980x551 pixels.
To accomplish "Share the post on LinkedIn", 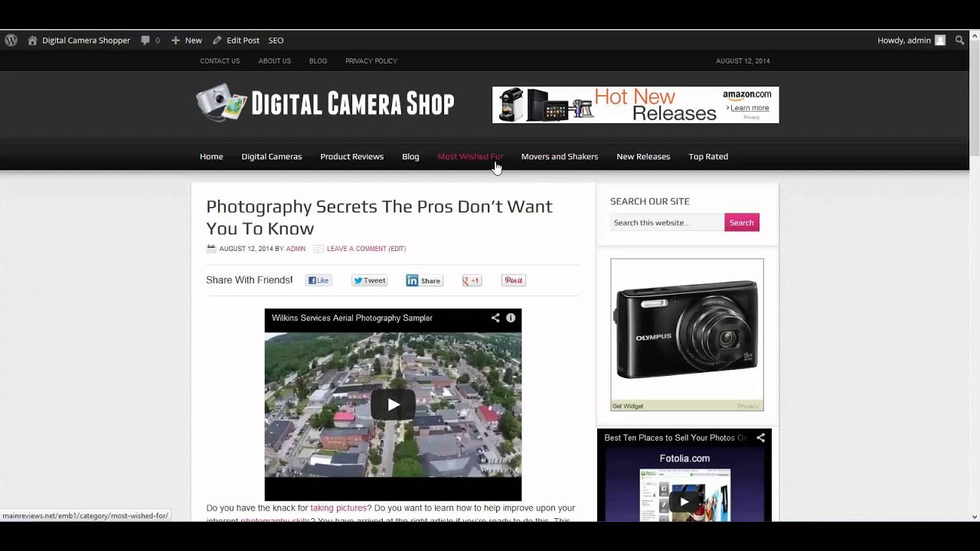I will point(424,281).
